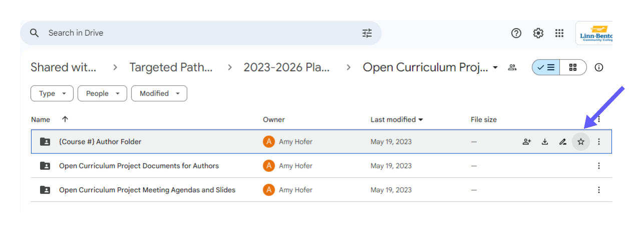
Task: Open the Settings gear icon
Action: [x=538, y=33]
